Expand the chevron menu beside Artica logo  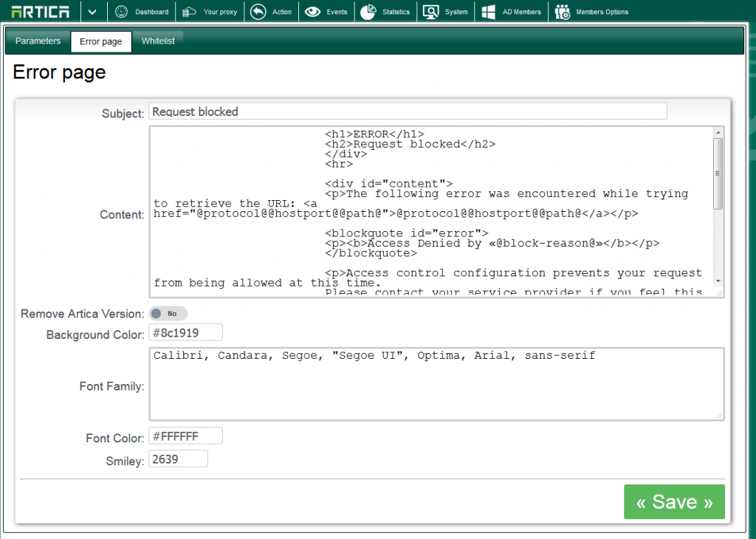[92, 12]
